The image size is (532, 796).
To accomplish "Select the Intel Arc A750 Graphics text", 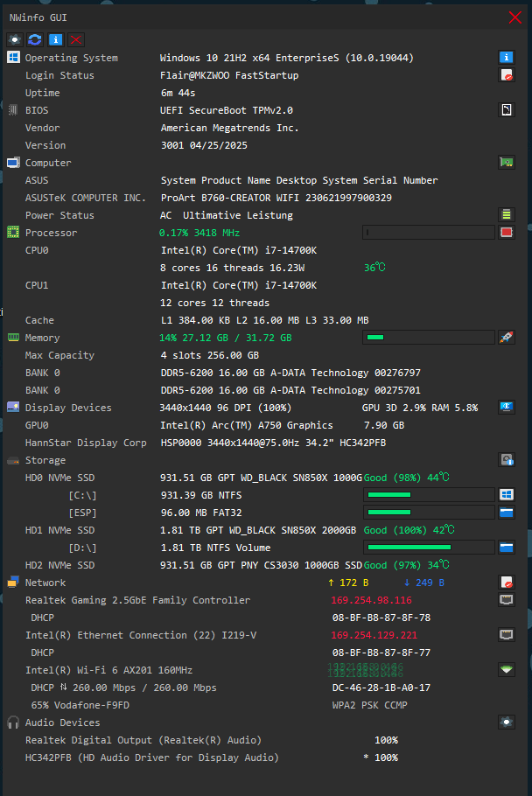I will click(247, 425).
